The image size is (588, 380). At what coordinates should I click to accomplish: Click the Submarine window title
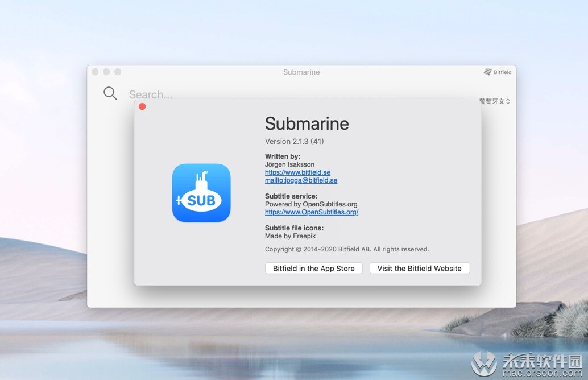click(301, 72)
